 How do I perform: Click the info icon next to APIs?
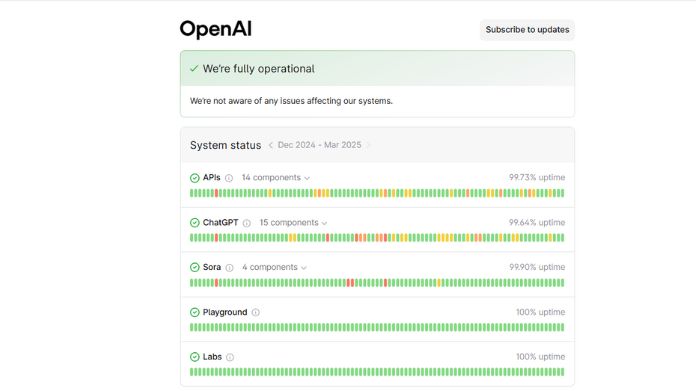click(229, 178)
